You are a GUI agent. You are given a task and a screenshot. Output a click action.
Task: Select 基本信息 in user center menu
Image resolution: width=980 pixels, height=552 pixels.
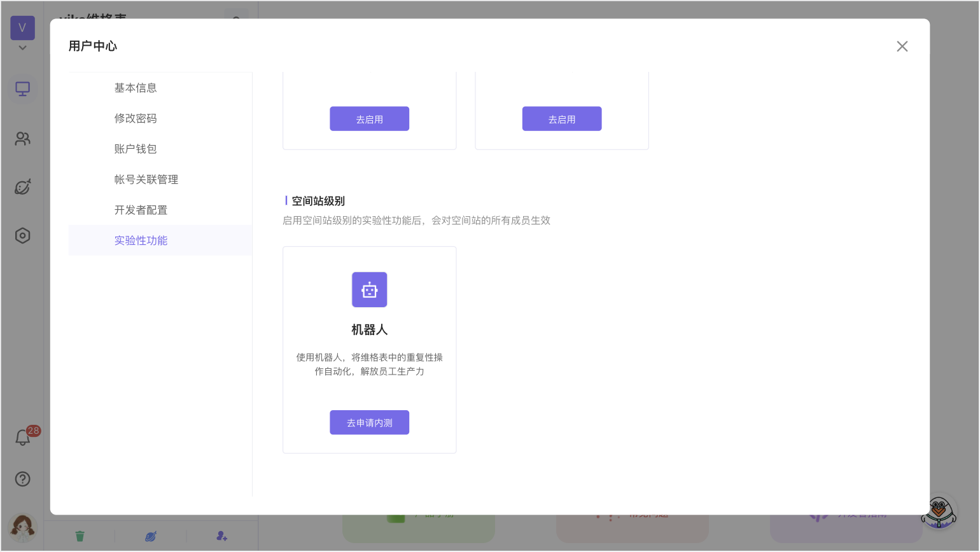click(x=136, y=88)
